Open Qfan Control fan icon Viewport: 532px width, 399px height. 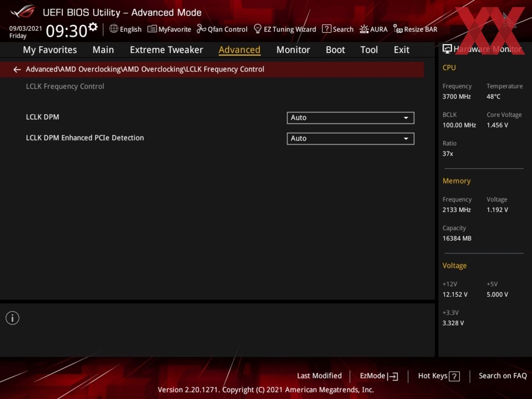[x=201, y=29]
